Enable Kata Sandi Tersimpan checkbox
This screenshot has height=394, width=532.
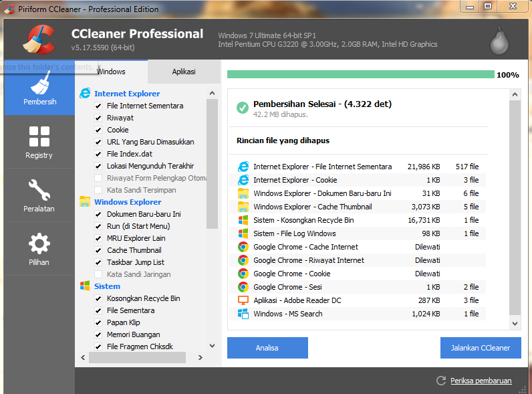coord(98,190)
